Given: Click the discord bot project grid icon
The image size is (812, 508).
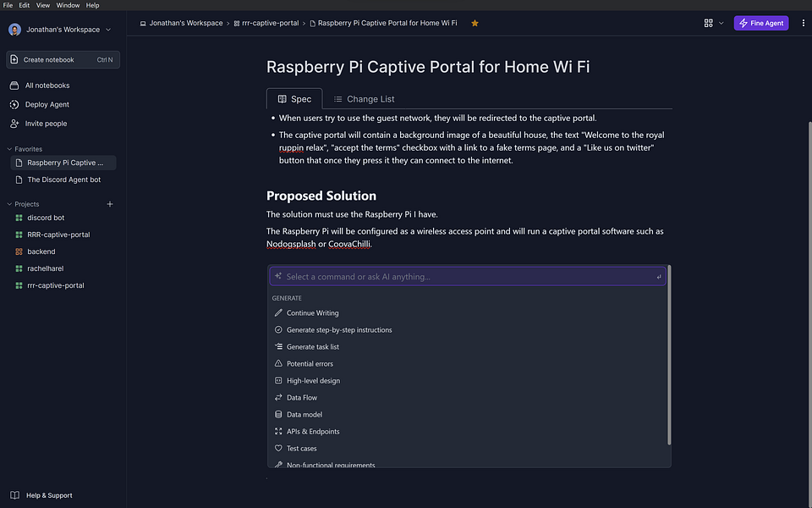Looking at the screenshot, I should (x=19, y=218).
